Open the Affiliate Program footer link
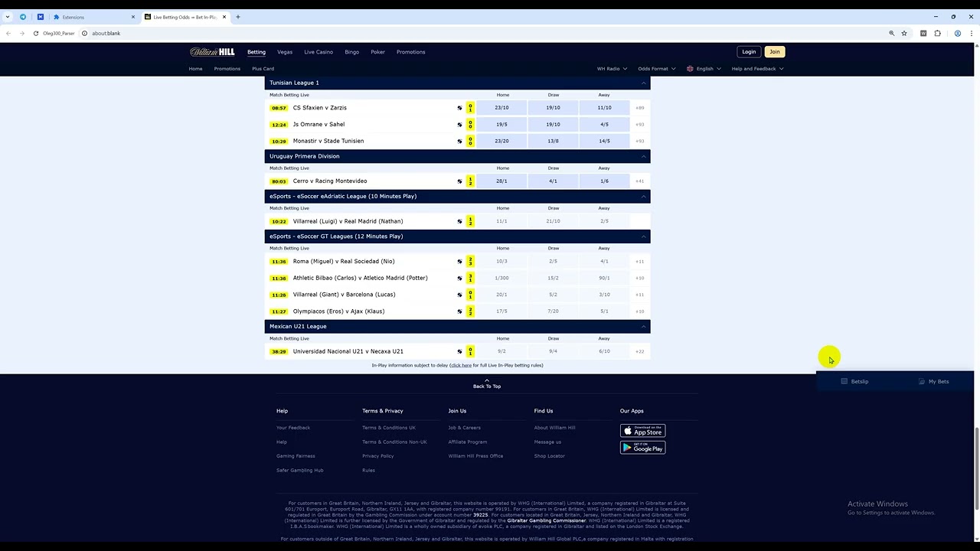Viewport: 980px width, 551px height. [468, 442]
